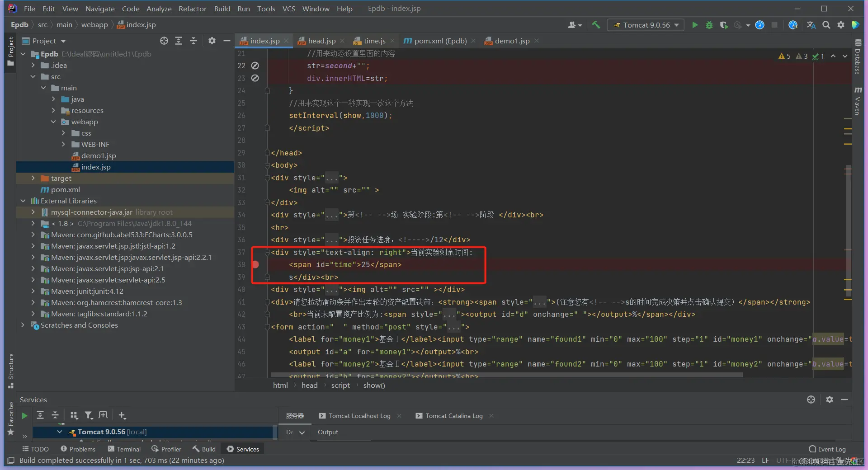The height and width of the screenshot is (470, 868).
Task: Expand the WEB-INF folder
Action: coord(63,145)
